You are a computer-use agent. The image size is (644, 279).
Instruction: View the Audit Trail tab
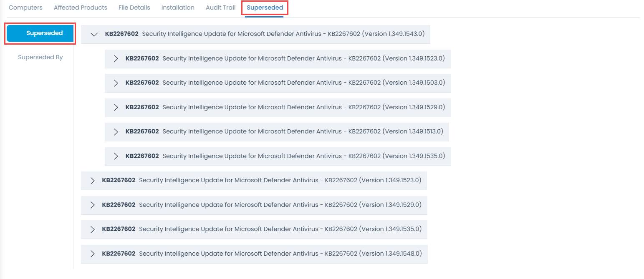[220, 8]
